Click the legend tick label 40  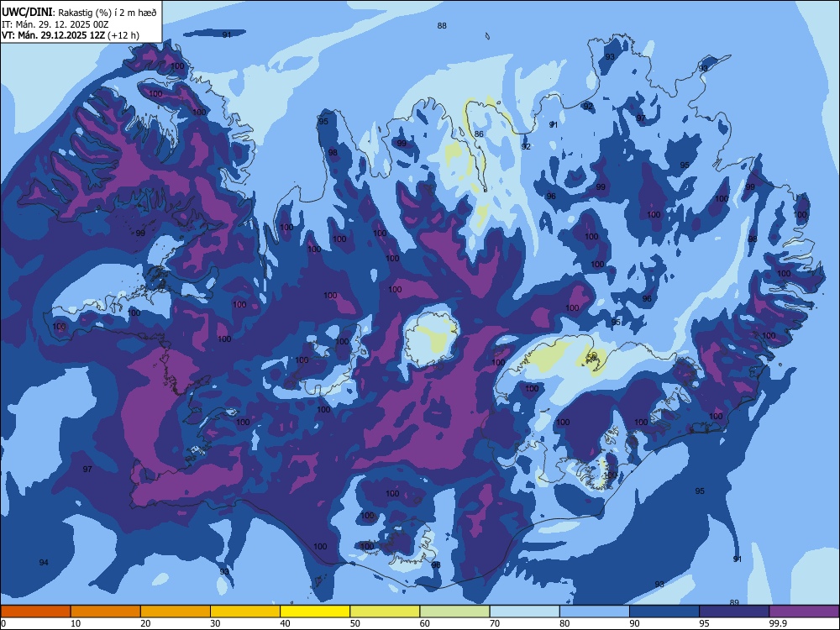285,623
